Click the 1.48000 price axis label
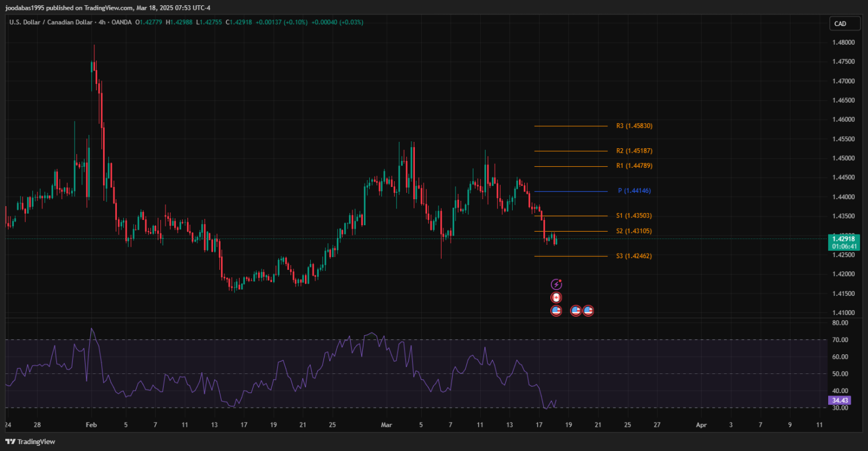 844,42
